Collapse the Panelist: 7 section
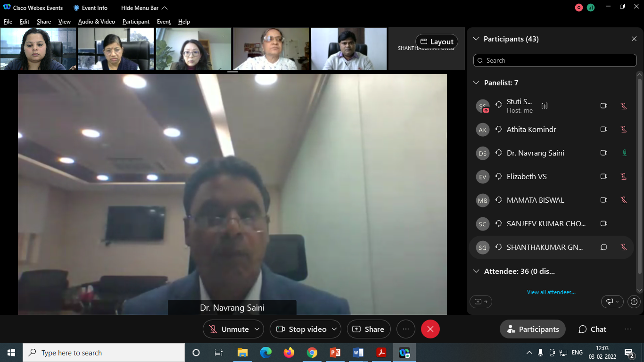The width and height of the screenshot is (644, 362). pyautogui.click(x=476, y=83)
